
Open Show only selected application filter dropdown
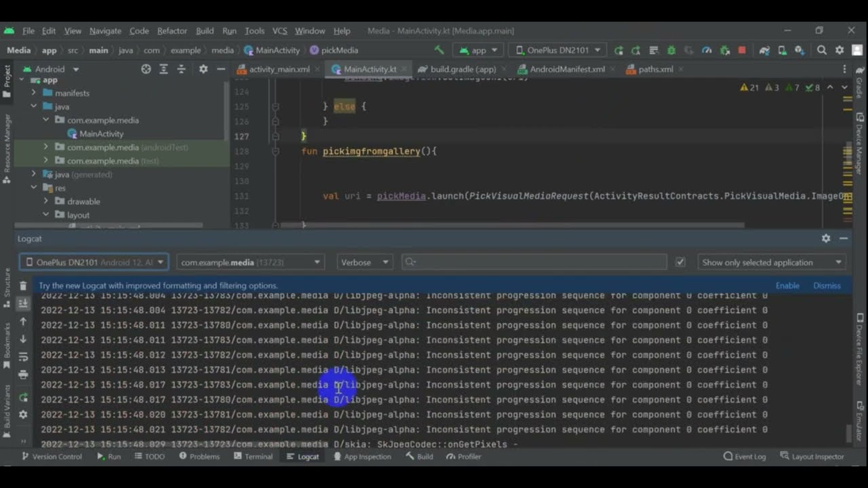pyautogui.click(x=772, y=262)
